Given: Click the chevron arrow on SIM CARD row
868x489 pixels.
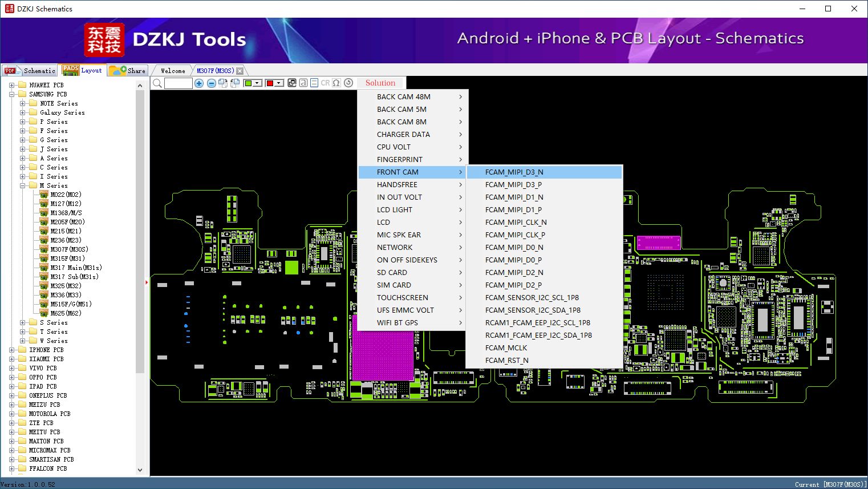Looking at the screenshot, I should point(460,285).
